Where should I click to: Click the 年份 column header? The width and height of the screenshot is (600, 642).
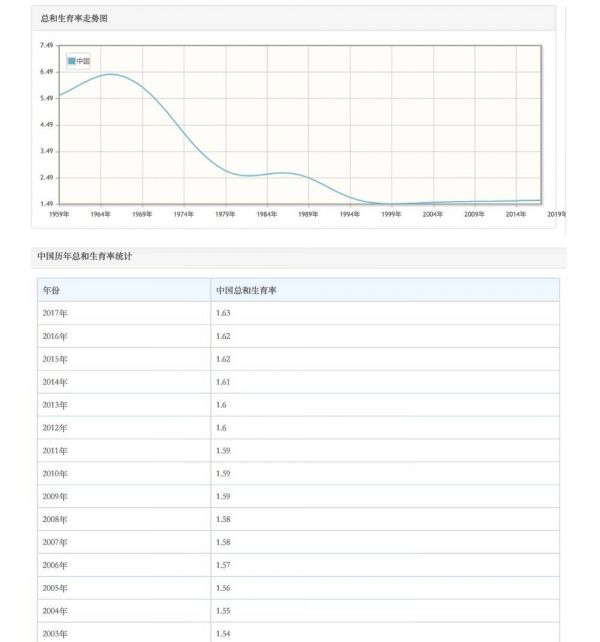tap(52, 290)
